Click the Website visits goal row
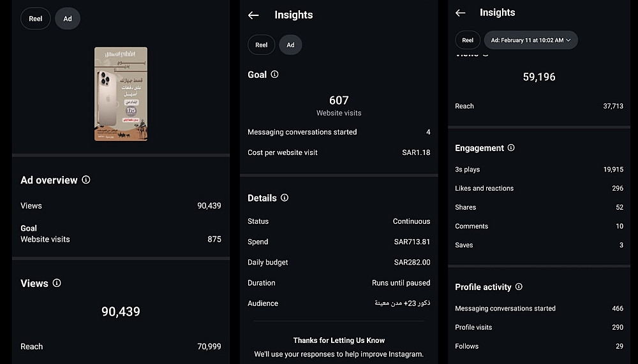The image size is (638, 364). 121,239
